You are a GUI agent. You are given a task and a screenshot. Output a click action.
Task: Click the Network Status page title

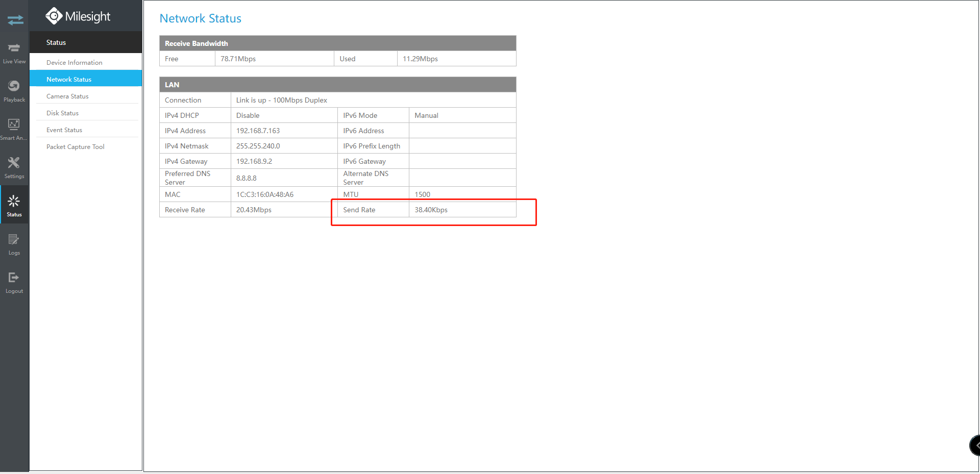(200, 18)
